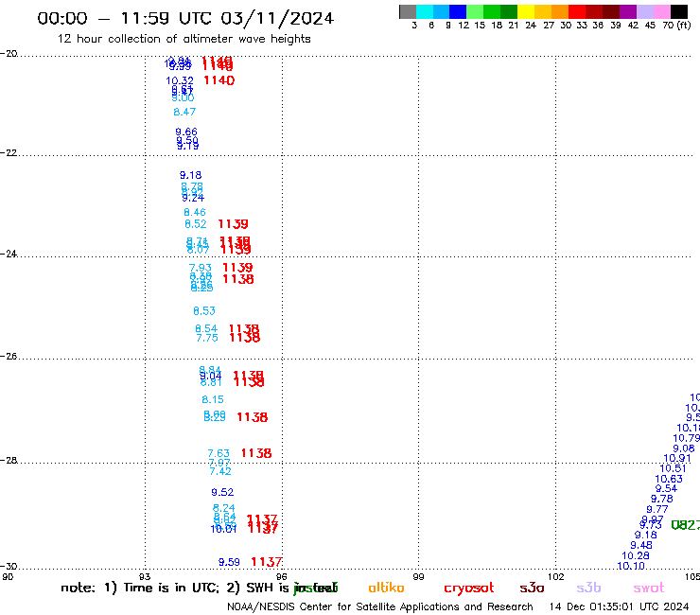The height and width of the screenshot is (615, 700).
Task: Click the wave height value 8.54
Action: pyautogui.click(x=206, y=328)
